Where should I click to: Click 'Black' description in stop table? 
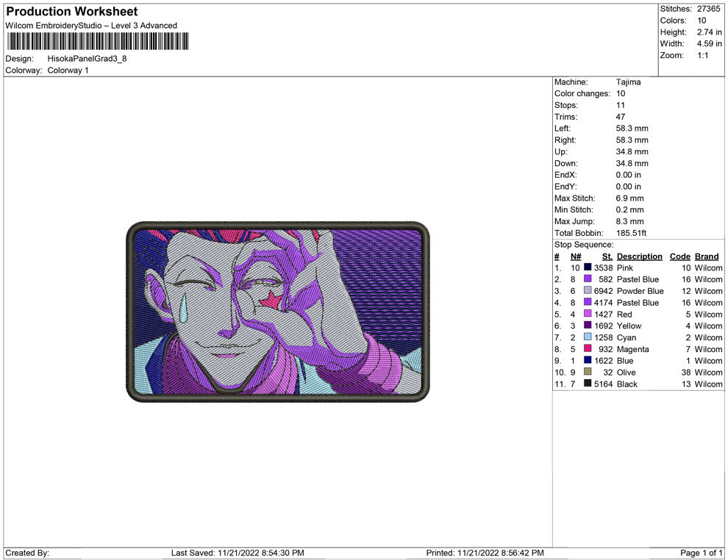[627, 384]
